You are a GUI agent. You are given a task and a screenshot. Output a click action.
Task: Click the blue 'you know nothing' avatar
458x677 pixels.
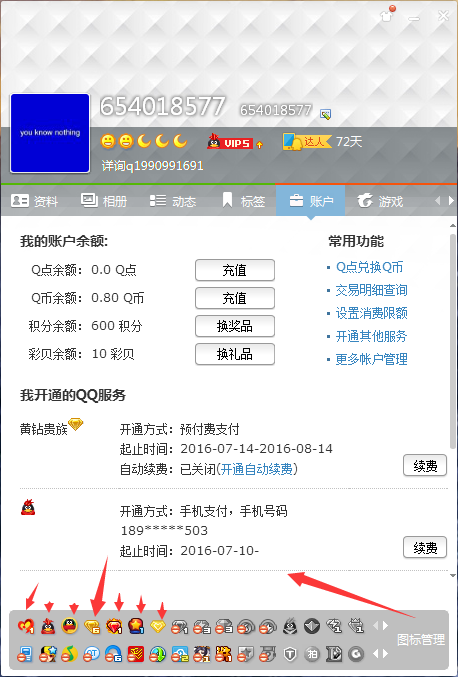coord(50,133)
